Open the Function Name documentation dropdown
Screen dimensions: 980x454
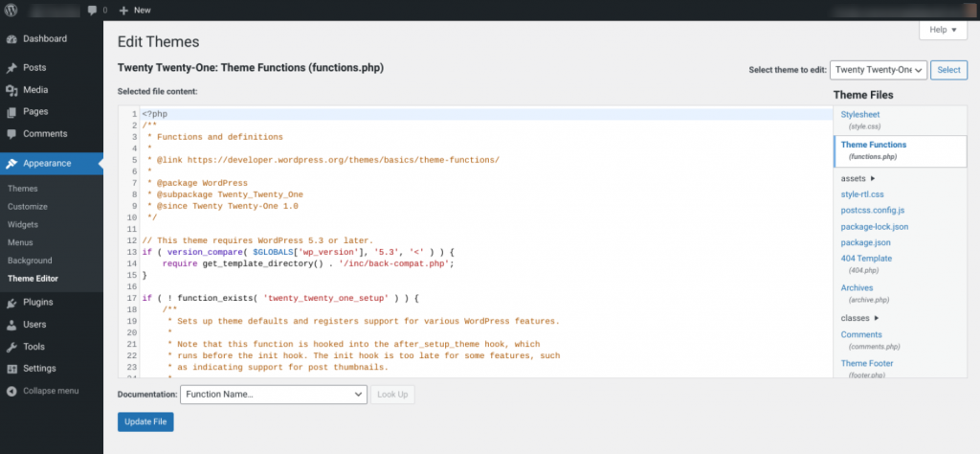click(x=273, y=395)
